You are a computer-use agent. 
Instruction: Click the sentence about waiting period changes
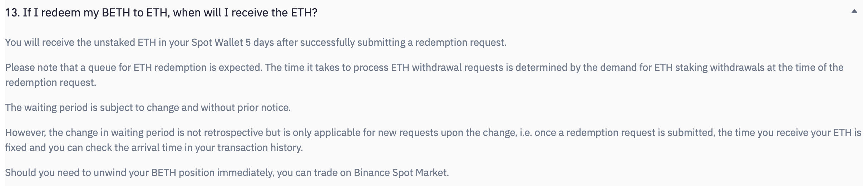pyautogui.click(x=148, y=108)
